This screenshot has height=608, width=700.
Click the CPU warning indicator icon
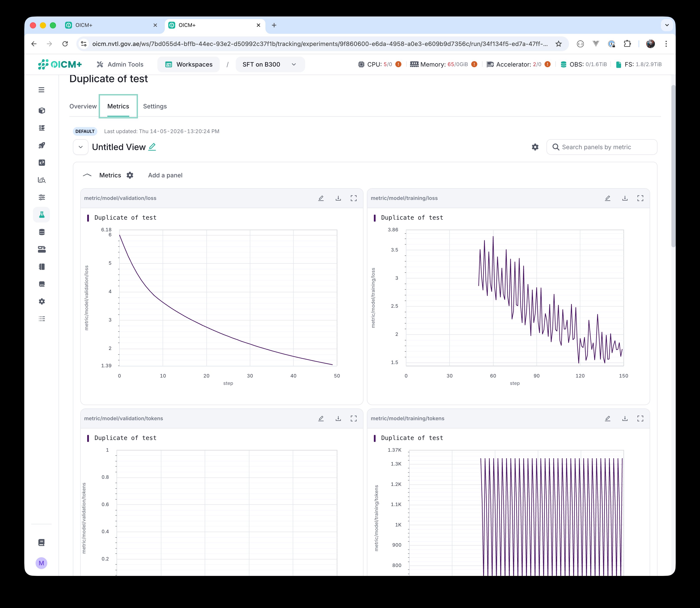[x=399, y=64]
